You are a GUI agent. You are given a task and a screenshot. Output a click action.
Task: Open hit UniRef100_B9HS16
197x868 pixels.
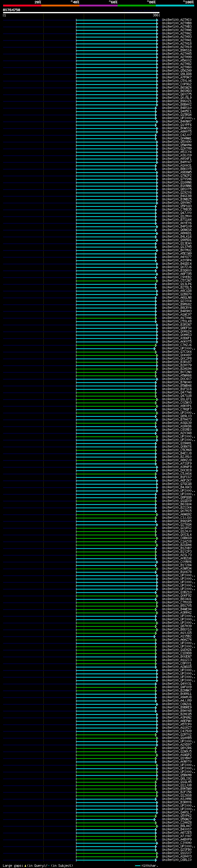(177, 50)
